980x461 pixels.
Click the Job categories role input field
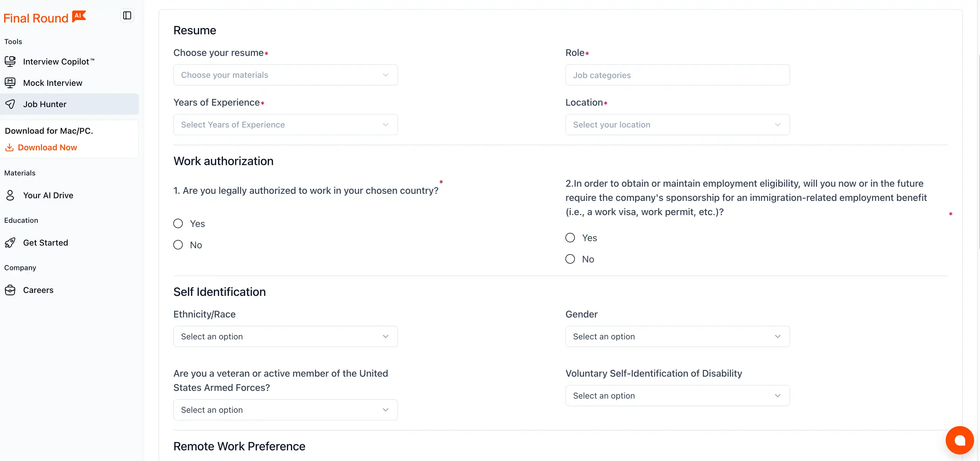click(677, 75)
